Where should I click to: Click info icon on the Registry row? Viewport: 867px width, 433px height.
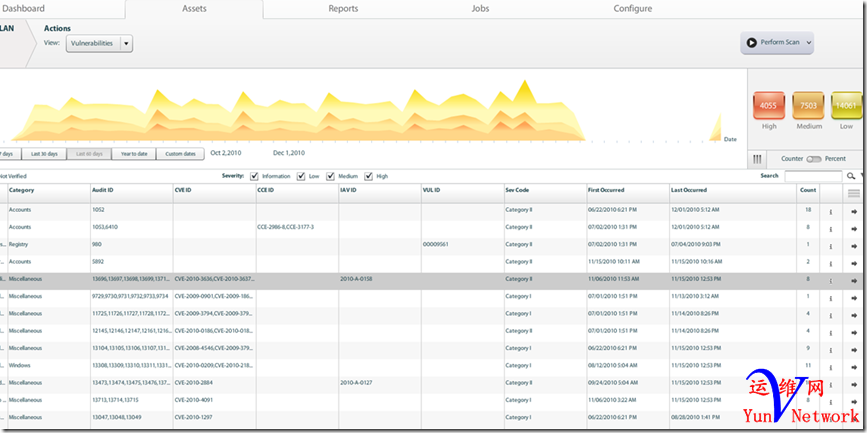click(x=830, y=245)
